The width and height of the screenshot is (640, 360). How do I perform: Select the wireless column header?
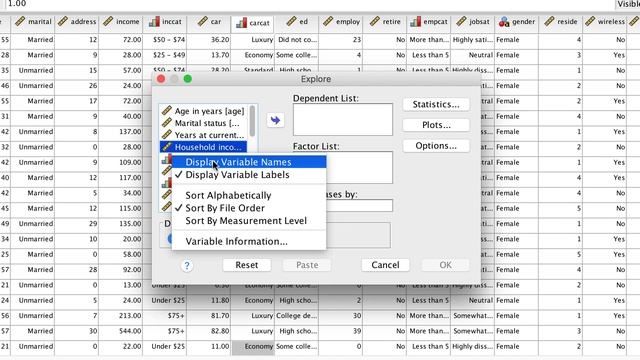[x=605, y=22]
